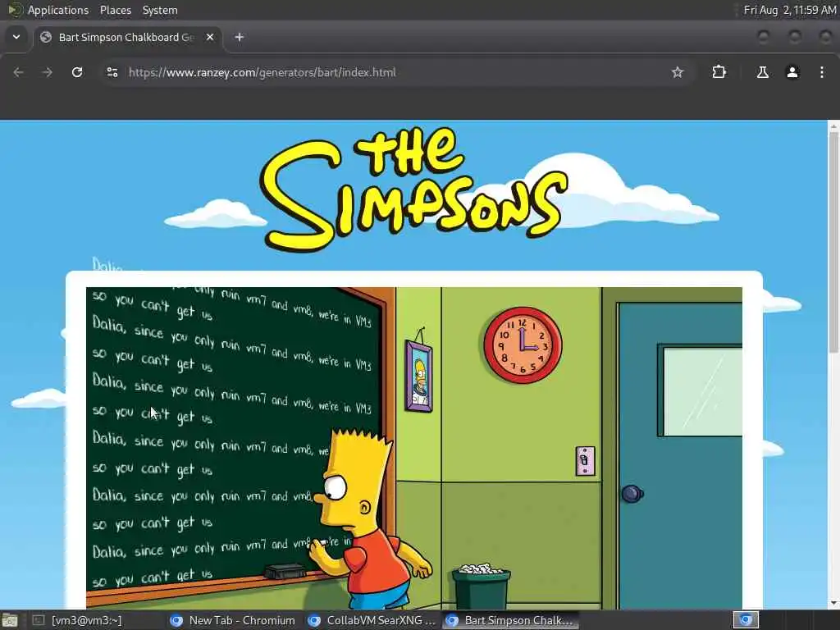This screenshot has height=630, width=840.
Task: Open the Places menu
Action: click(x=115, y=10)
